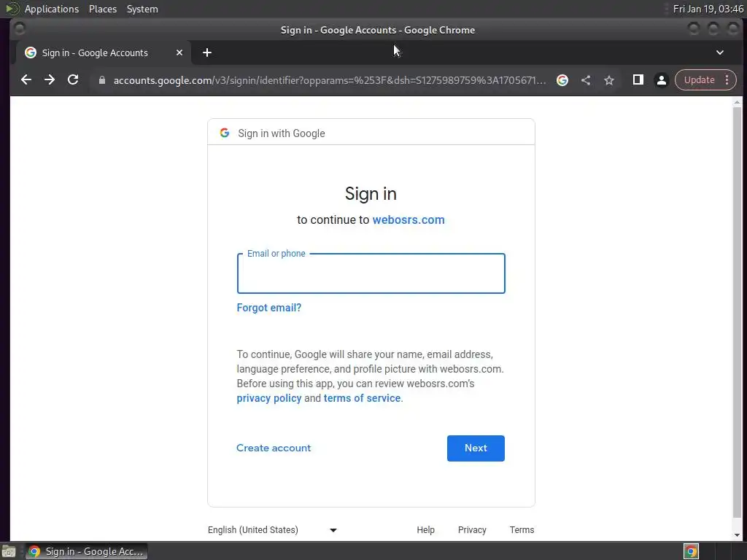Open the Terms footer link
This screenshot has width=747, height=560.
coord(522,529)
